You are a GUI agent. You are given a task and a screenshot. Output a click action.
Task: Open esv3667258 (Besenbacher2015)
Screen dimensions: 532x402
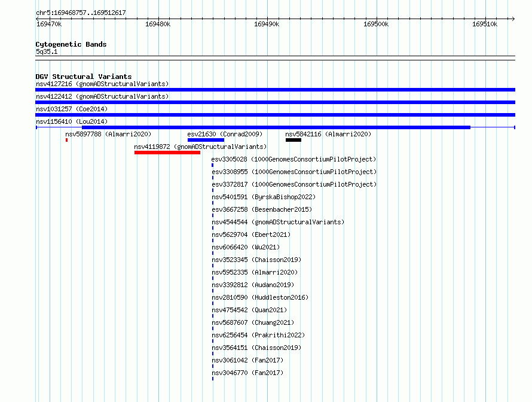tap(262, 209)
